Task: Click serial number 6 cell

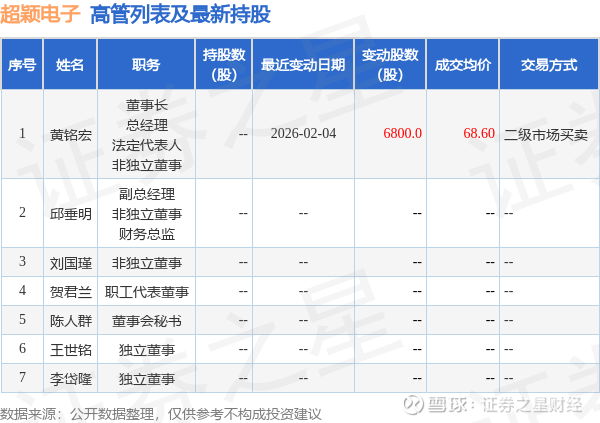Action: pyautogui.click(x=22, y=348)
